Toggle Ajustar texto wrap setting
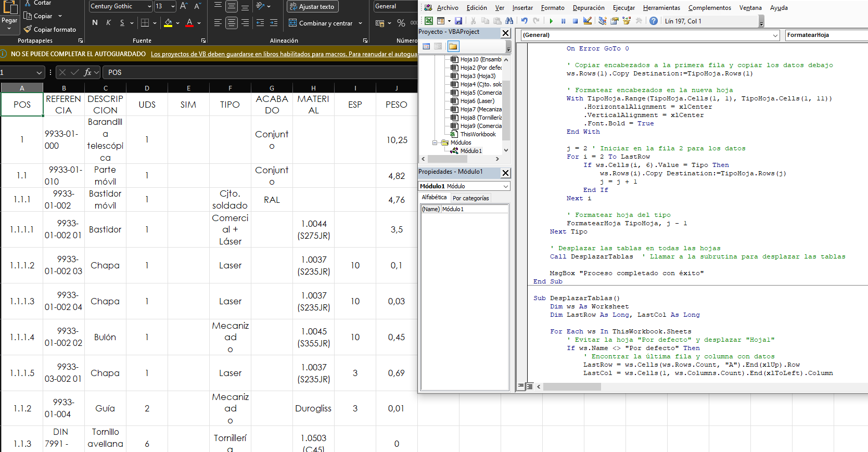The height and width of the screenshot is (452, 868). pyautogui.click(x=312, y=7)
